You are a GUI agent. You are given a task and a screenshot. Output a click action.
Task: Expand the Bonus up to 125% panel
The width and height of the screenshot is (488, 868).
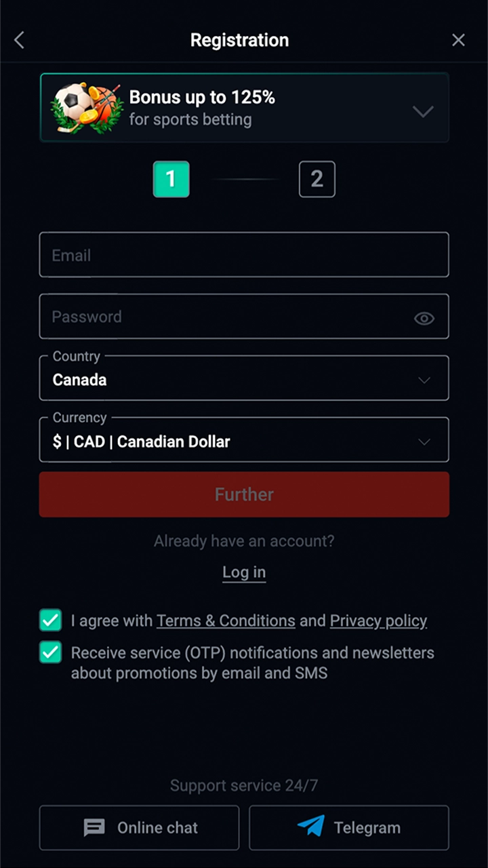pos(423,111)
